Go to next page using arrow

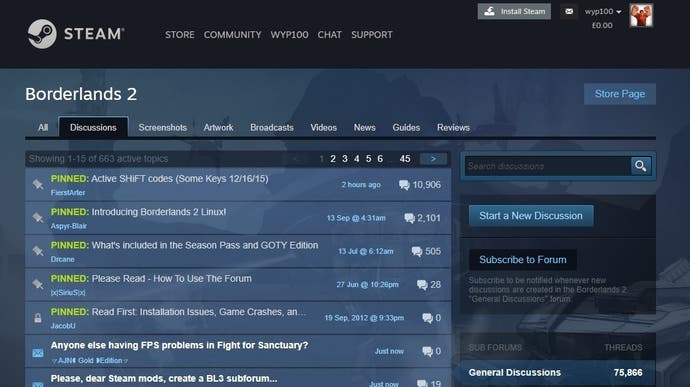(x=433, y=159)
